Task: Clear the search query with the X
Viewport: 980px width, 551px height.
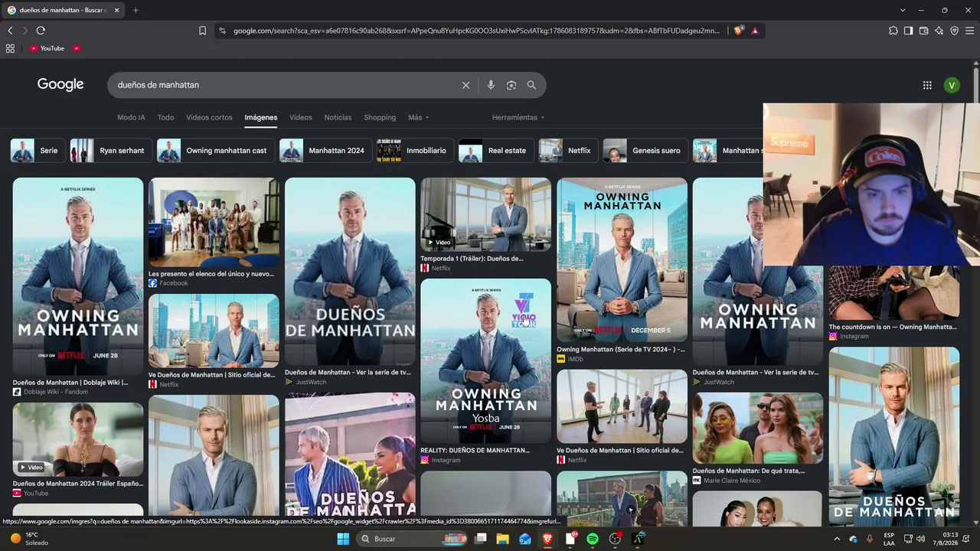Action: [x=465, y=85]
